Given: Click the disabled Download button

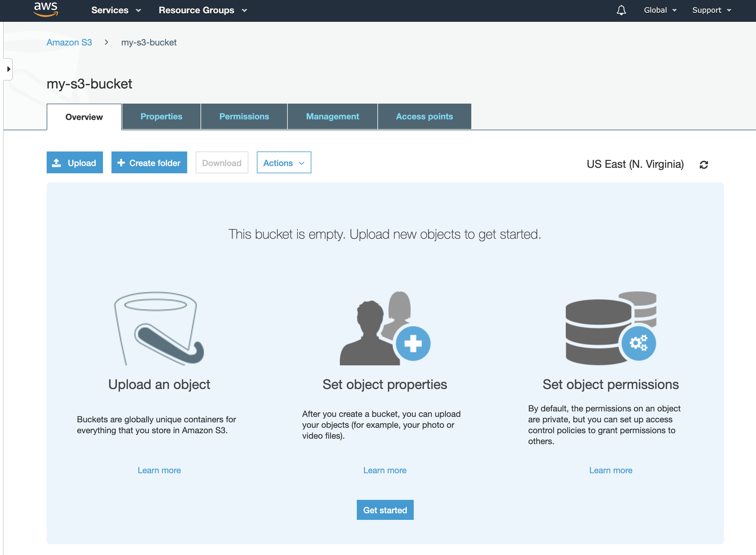Looking at the screenshot, I should pos(222,163).
